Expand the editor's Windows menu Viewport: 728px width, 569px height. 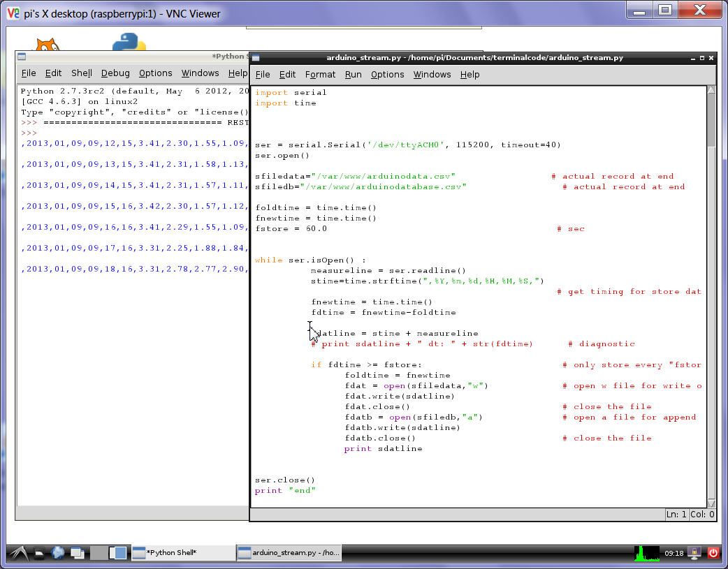click(x=432, y=74)
